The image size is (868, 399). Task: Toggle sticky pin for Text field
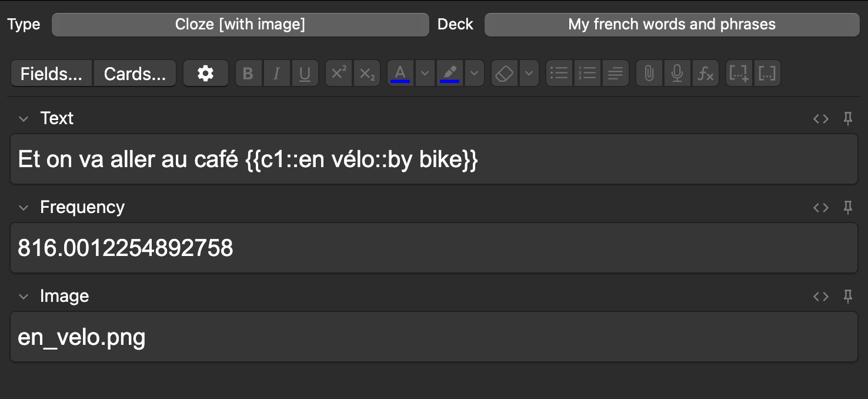tap(848, 119)
